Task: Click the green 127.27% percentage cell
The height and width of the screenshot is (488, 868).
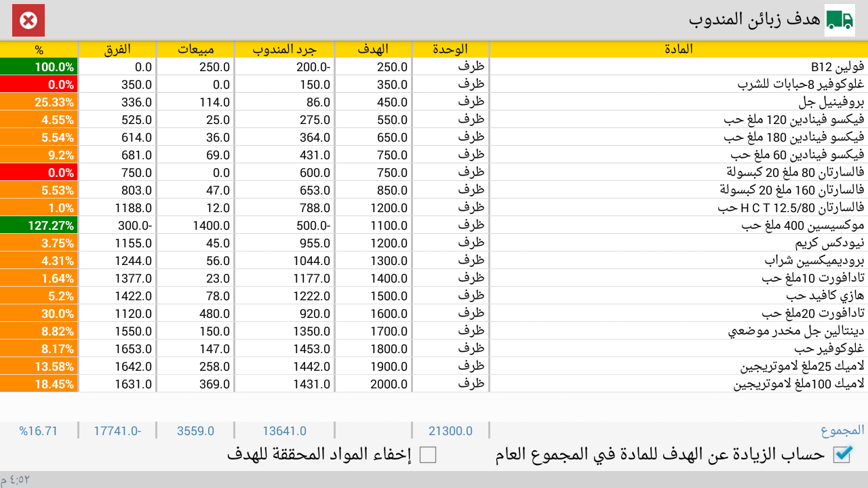Action: 39,225
